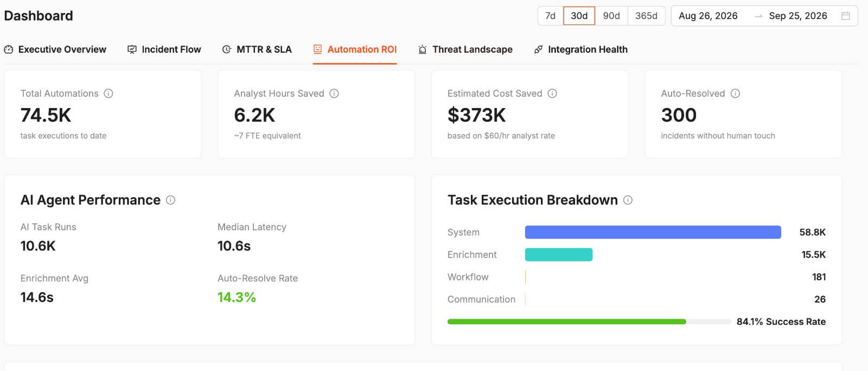This screenshot has height=371, width=868.
Task: Click the 6.2K Analyst Hours Saved value
Action: click(254, 115)
